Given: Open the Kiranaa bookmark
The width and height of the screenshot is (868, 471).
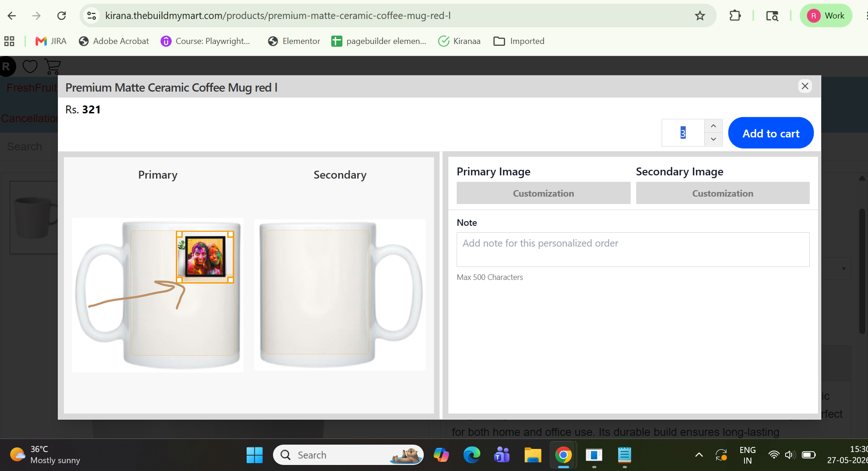Looking at the screenshot, I should pyautogui.click(x=459, y=41).
